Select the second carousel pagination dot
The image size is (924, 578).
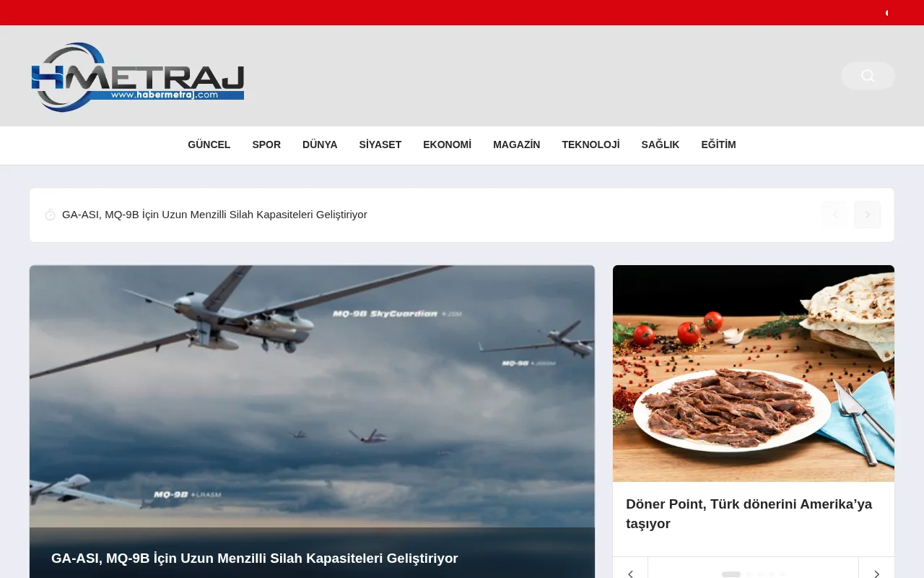pyautogui.click(x=748, y=574)
